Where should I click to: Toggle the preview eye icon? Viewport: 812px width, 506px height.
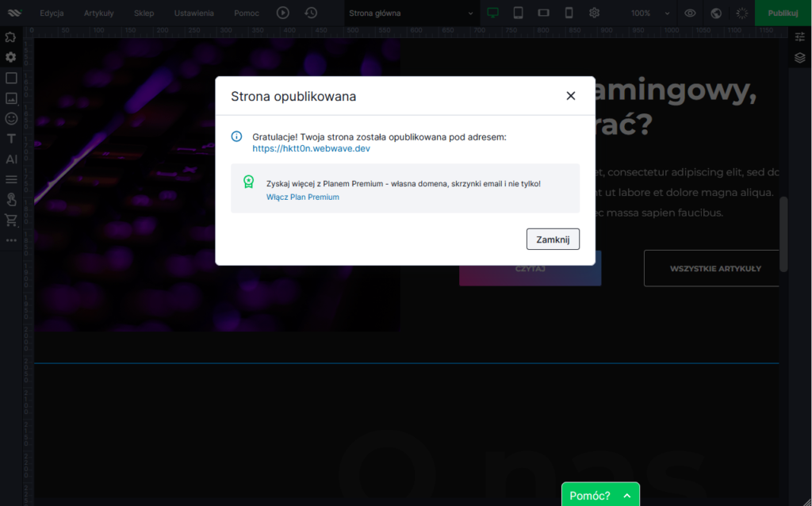(691, 13)
